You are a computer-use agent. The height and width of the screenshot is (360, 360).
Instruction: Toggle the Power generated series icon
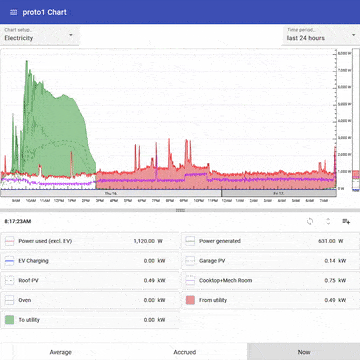[x=190, y=241]
